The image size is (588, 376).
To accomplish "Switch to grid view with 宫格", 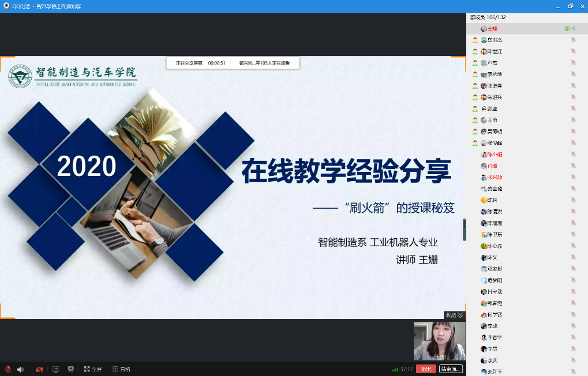I will point(121,369).
